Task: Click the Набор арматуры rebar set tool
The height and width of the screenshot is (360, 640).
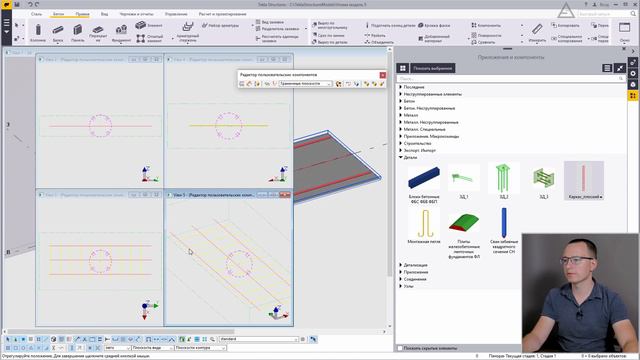Action: (220, 25)
